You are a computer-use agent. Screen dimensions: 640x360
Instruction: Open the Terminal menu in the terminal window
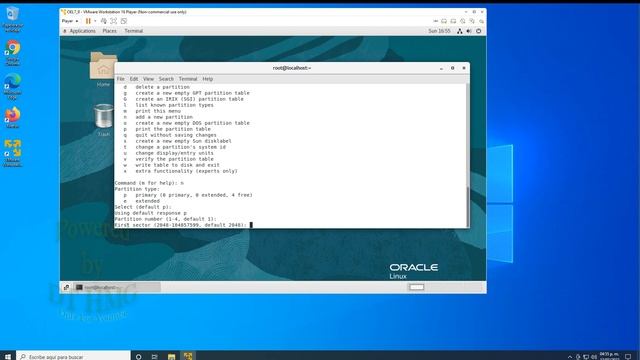[x=188, y=79]
